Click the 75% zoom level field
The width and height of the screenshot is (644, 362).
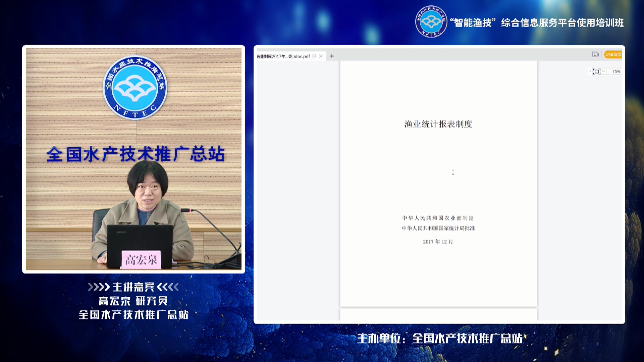pos(616,71)
